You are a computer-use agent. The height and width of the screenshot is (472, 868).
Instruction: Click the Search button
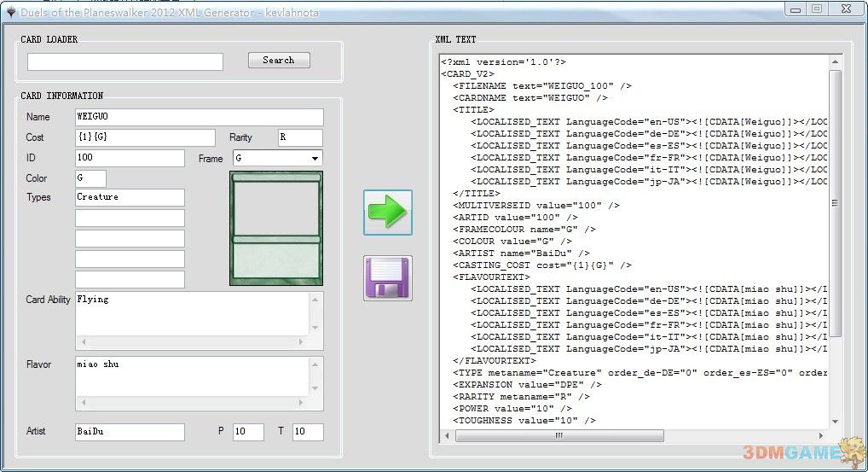coord(279,60)
